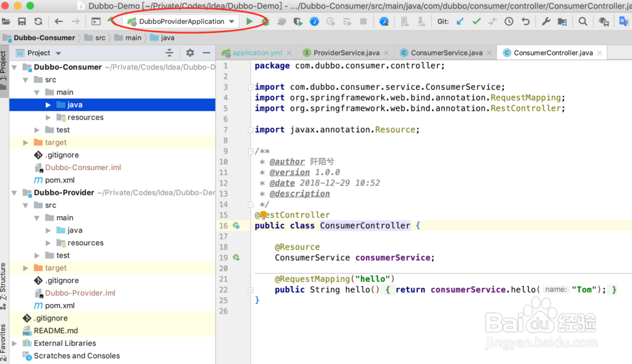Click the Translate icon at toolbar end
The height and width of the screenshot is (364, 632).
tap(624, 21)
